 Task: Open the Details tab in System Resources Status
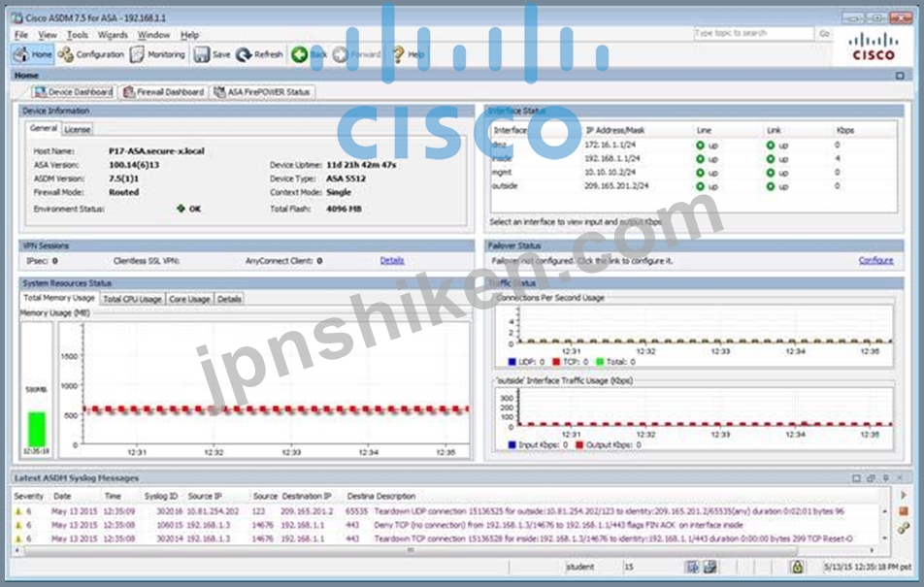click(x=229, y=299)
